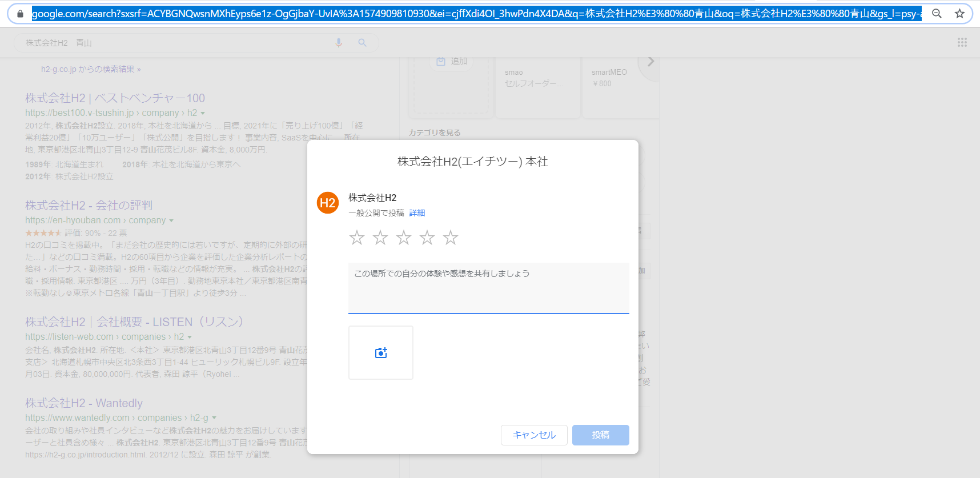
Task: Click the キャンセル button
Action: click(534, 435)
